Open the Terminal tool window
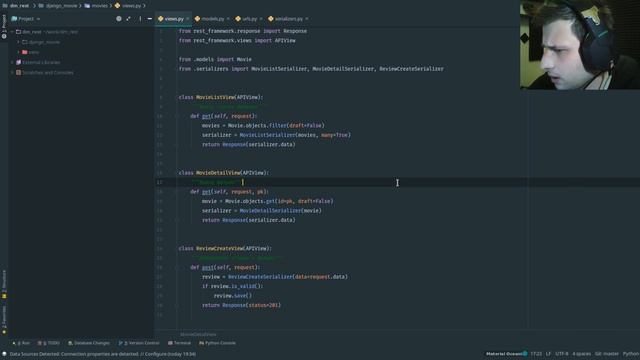The image size is (640, 360). (180, 343)
